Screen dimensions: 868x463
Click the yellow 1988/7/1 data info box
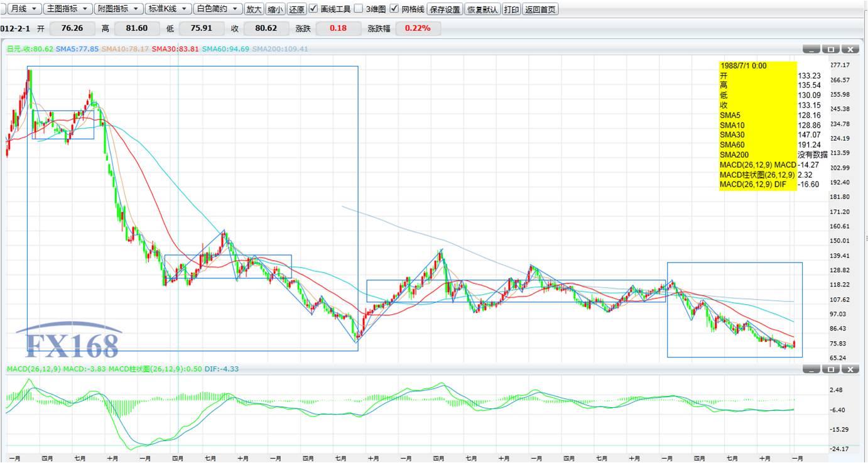click(757, 126)
